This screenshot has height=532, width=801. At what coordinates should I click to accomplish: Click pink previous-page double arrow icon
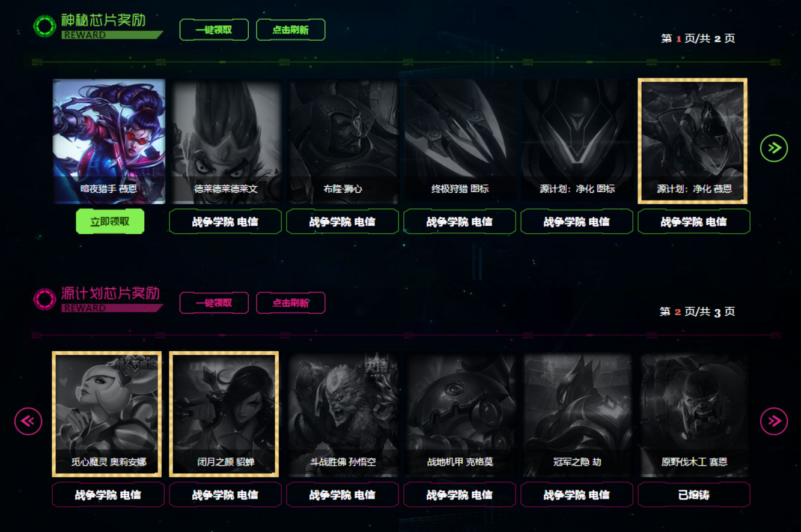pyautogui.click(x=28, y=421)
